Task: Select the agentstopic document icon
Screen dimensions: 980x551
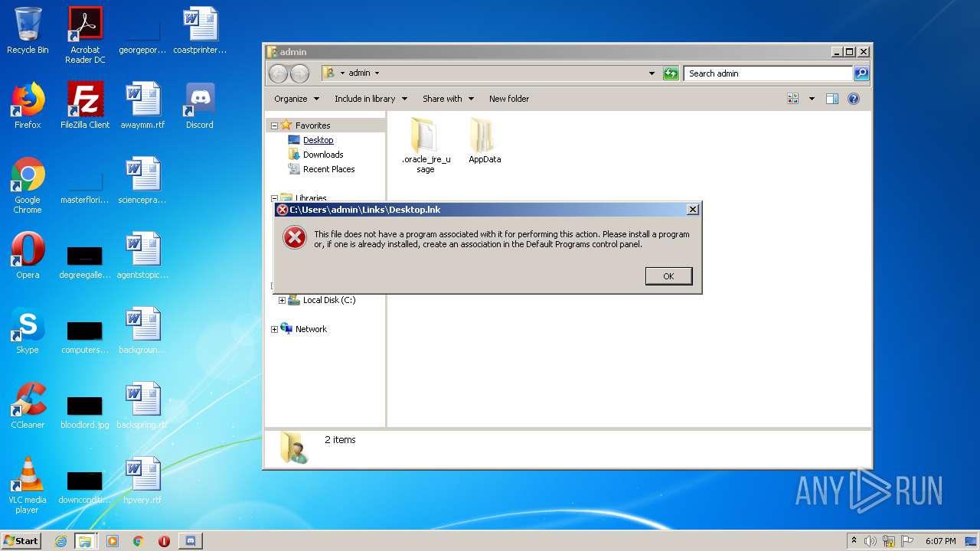Action: 142,256
